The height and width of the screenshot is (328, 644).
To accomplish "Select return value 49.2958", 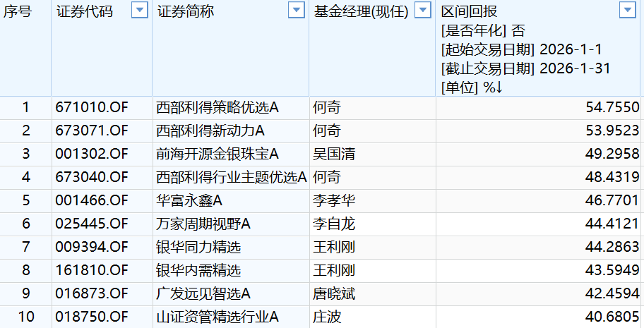I will pyautogui.click(x=612, y=154).
